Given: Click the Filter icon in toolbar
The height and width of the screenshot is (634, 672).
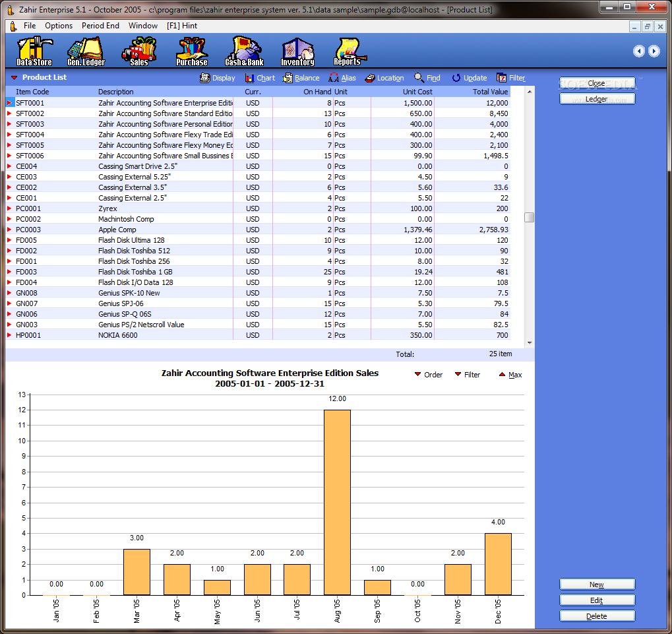Looking at the screenshot, I should (501, 78).
